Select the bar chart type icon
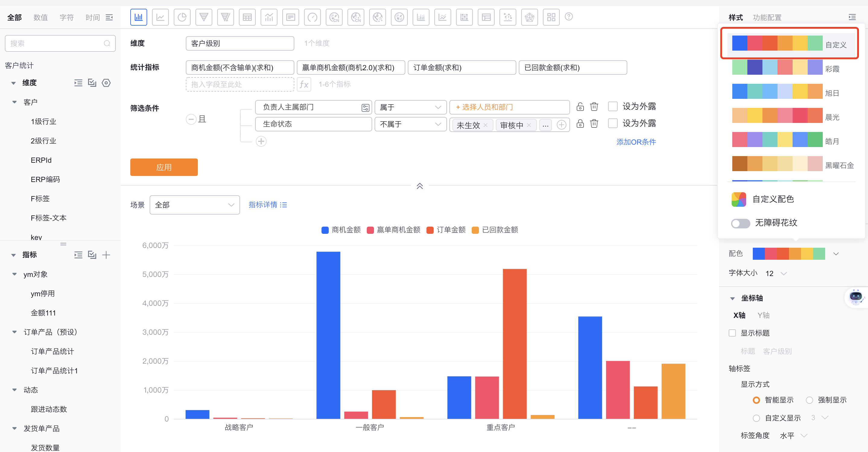This screenshot has height=452, width=868. (138, 17)
